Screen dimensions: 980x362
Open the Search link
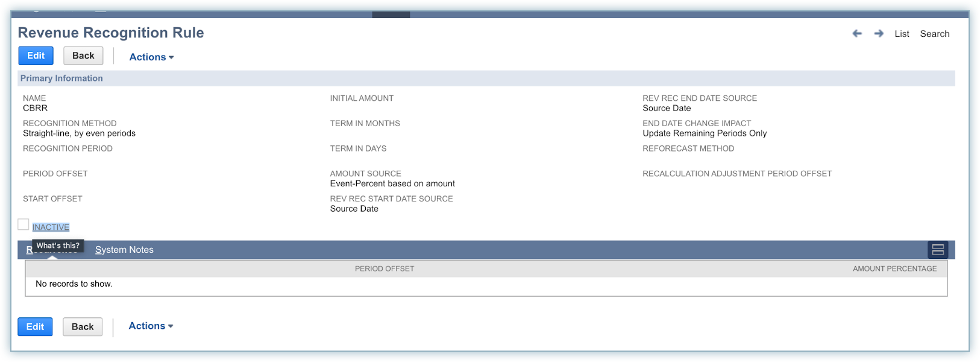click(x=934, y=34)
